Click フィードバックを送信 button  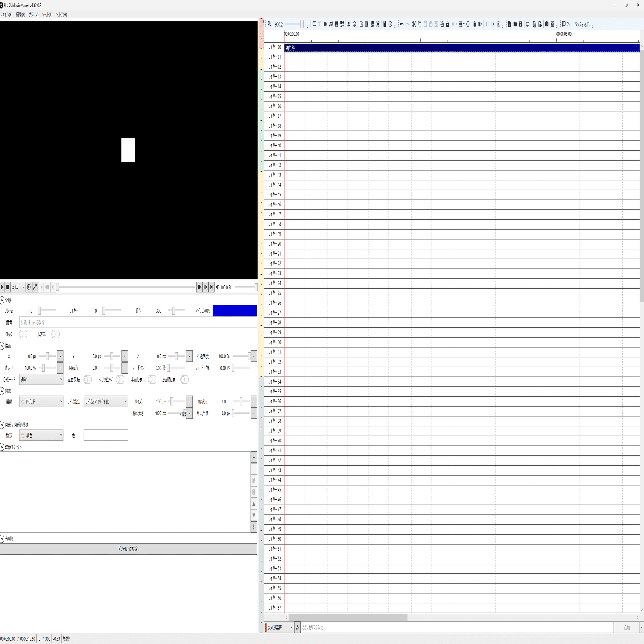(x=576, y=24)
